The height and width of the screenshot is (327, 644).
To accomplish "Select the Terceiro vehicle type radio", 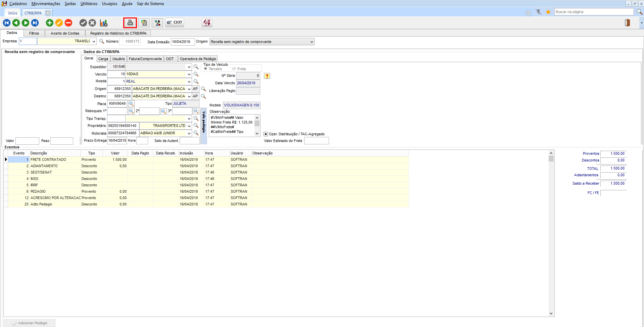I will 205,69.
